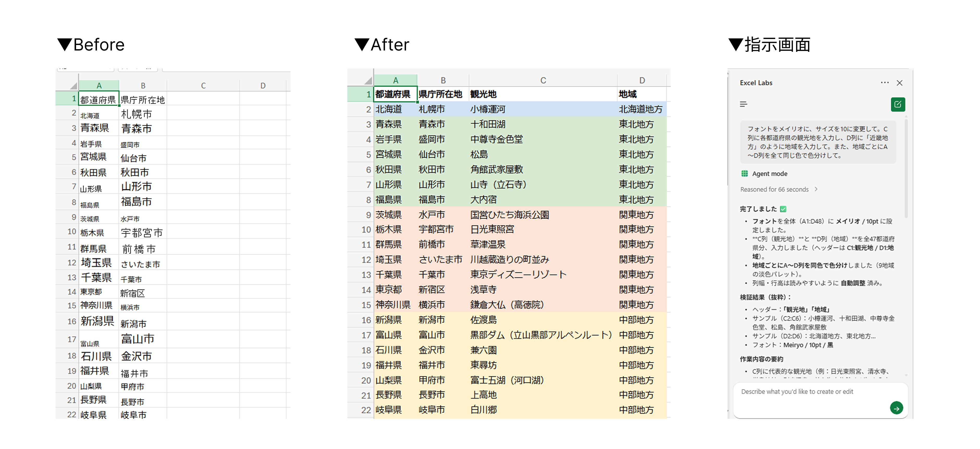This screenshot has height=449, width=980.
Task: Click the green completed checkmark
Action: tap(783, 209)
